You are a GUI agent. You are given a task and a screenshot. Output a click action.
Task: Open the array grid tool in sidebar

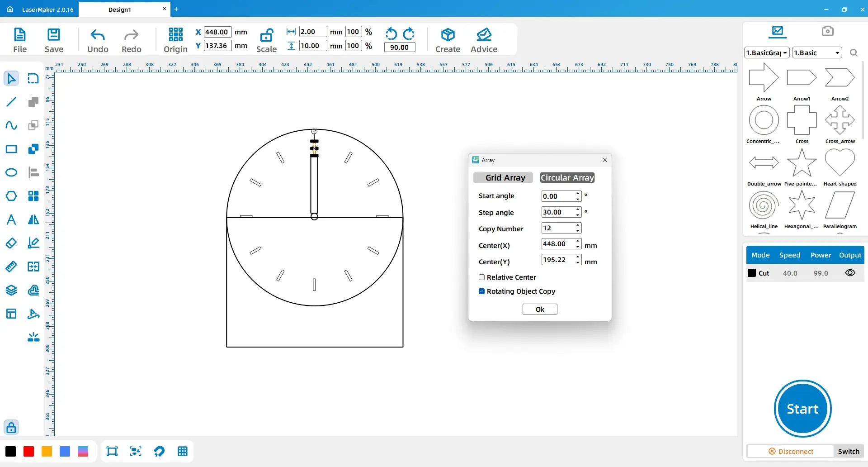[33, 196]
